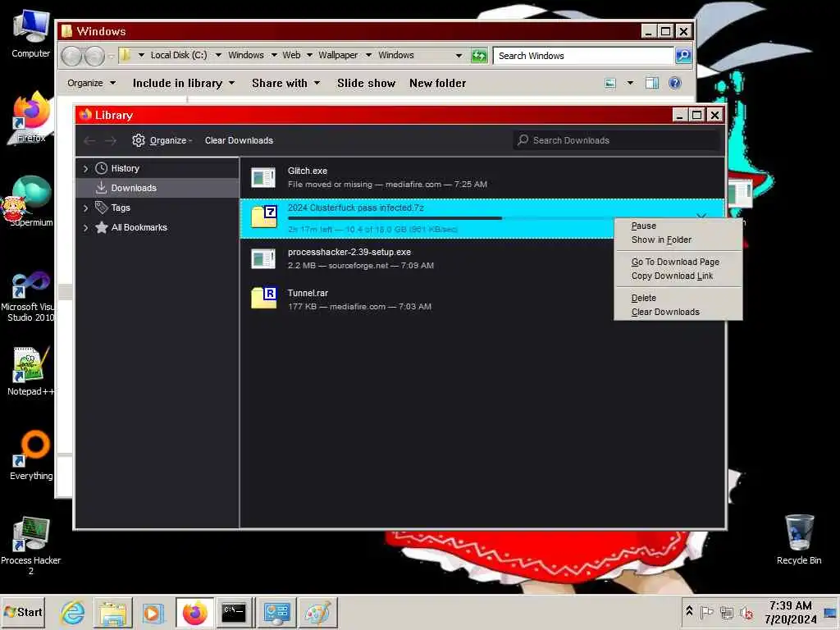Screen dimensions: 840x630
Task: Open the Share with dropdown
Action: point(286,83)
